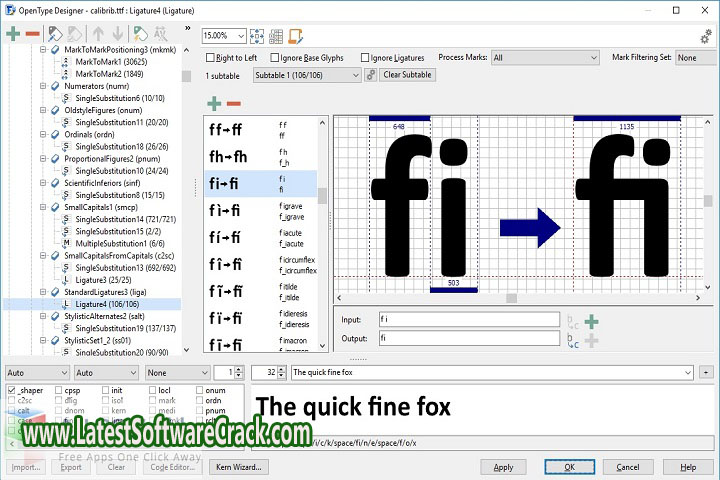Add a ligature with green plus above list

coord(214,104)
